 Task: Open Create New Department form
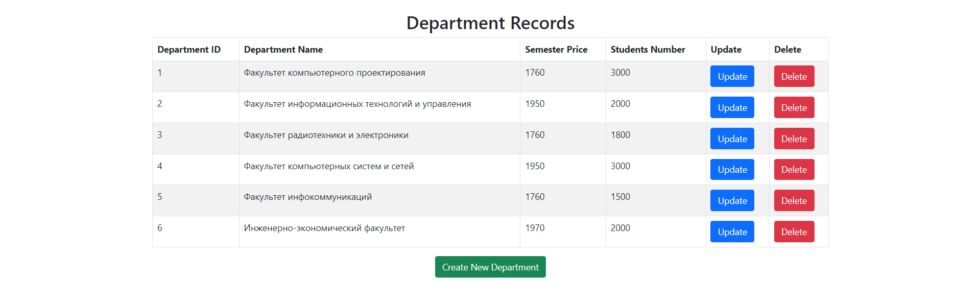[490, 267]
